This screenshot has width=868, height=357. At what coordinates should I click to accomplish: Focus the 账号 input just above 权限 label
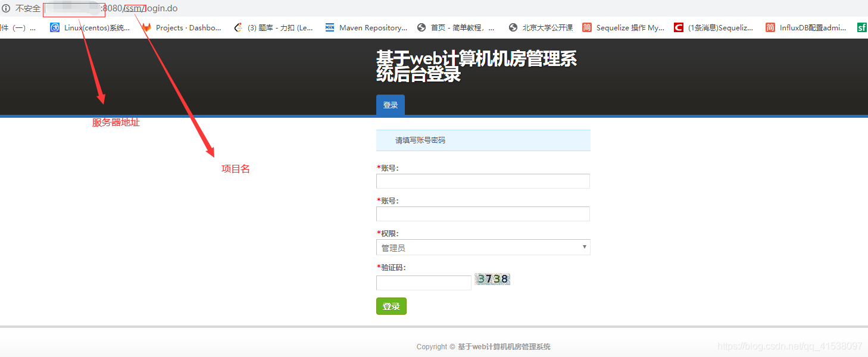click(483, 214)
